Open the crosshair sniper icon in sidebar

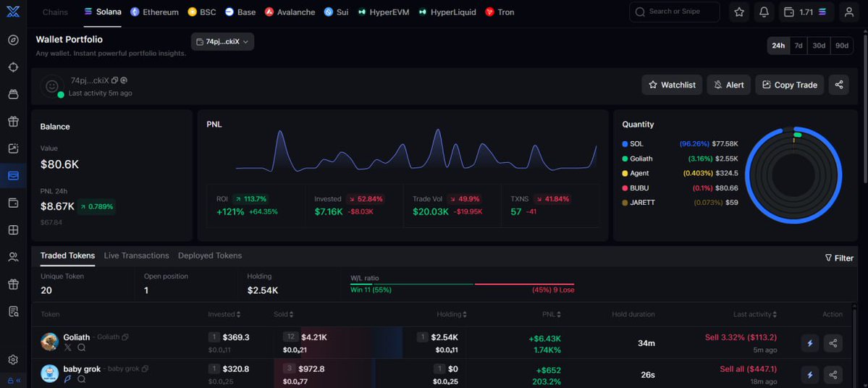pos(13,67)
